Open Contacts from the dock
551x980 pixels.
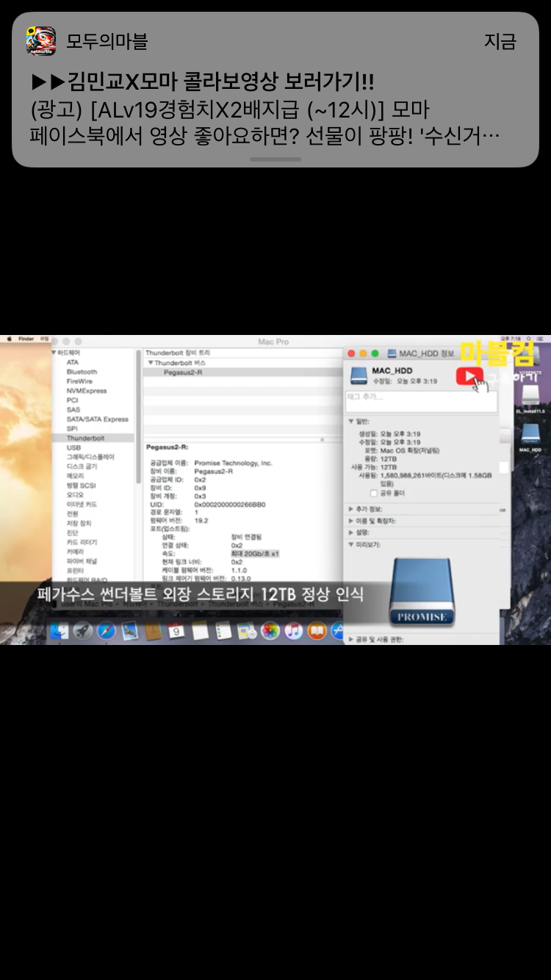point(154,630)
